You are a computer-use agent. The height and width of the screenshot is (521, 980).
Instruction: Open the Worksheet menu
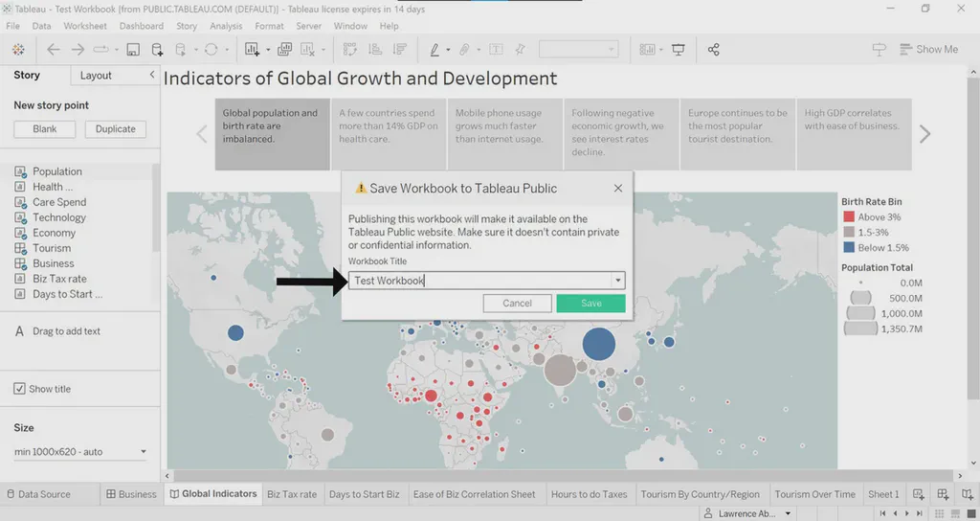click(x=85, y=26)
